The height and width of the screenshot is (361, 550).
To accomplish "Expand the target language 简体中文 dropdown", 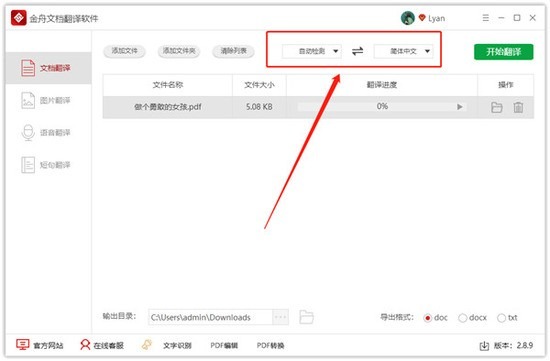I will coord(403,51).
